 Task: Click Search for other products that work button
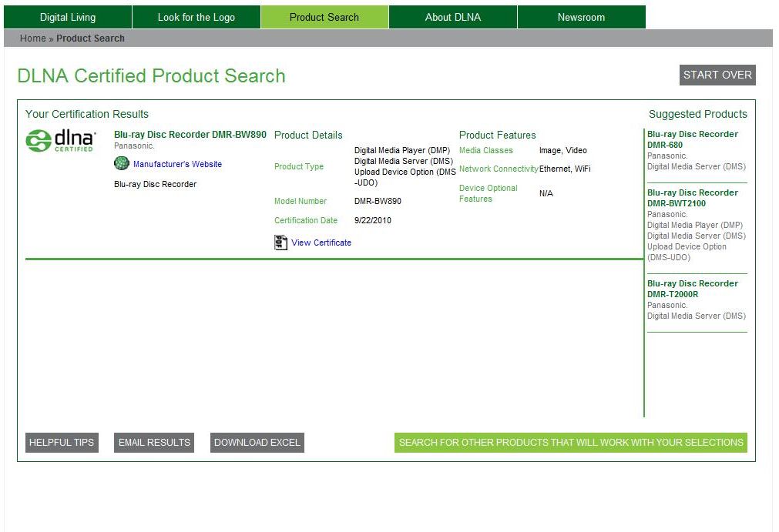click(x=571, y=443)
